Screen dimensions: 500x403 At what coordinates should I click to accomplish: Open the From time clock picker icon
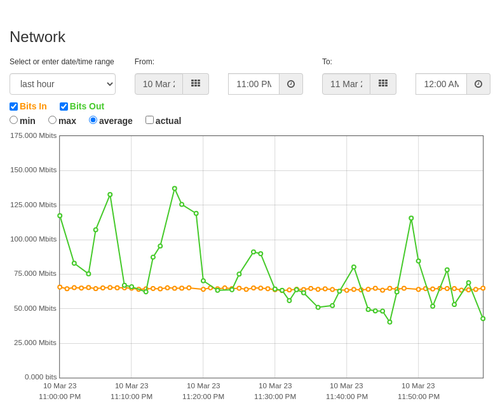pos(291,84)
